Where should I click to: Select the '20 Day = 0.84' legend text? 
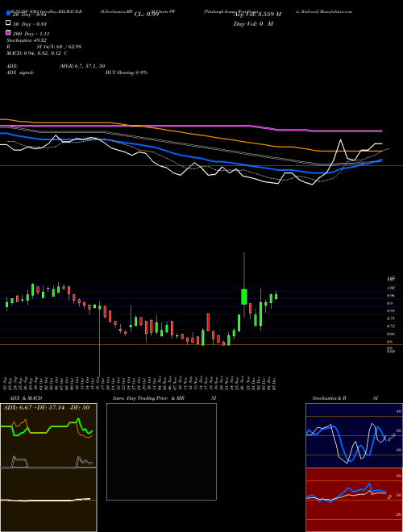pyautogui.click(x=29, y=15)
